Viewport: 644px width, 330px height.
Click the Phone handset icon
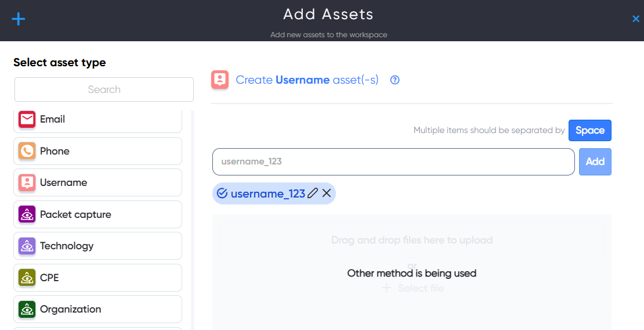[x=27, y=151]
